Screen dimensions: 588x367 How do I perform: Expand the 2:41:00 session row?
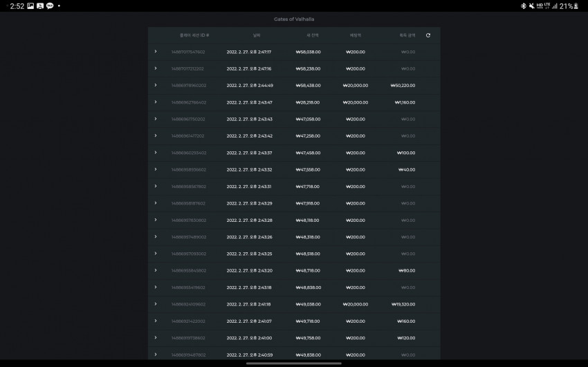(156, 338)
